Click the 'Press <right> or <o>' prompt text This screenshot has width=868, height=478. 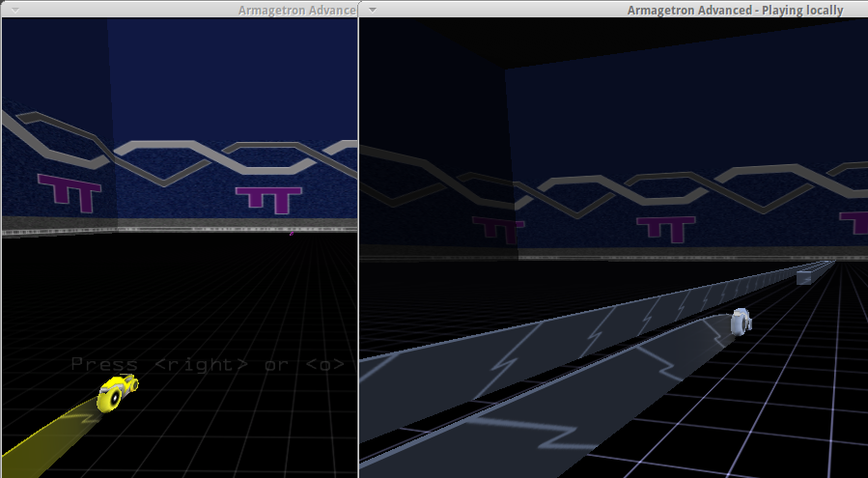(208, 364)
